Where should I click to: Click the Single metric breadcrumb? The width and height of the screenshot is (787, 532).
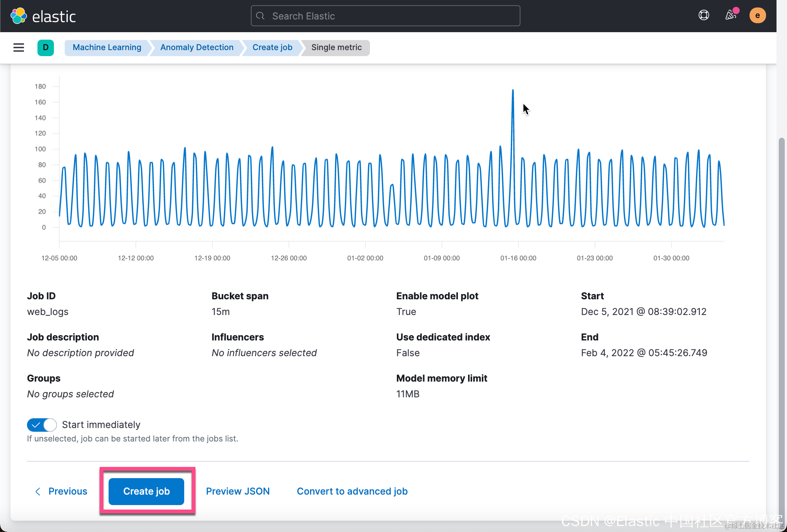tap(336, 48)
